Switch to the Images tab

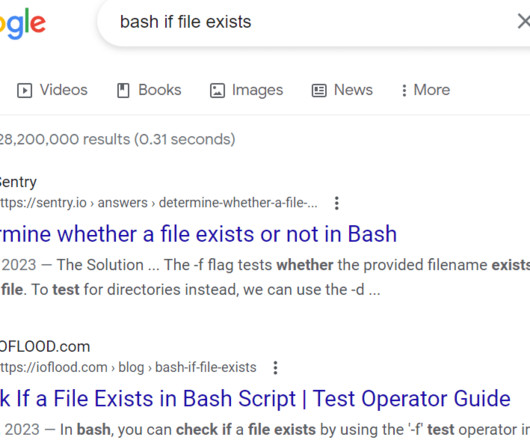[246, 90]
